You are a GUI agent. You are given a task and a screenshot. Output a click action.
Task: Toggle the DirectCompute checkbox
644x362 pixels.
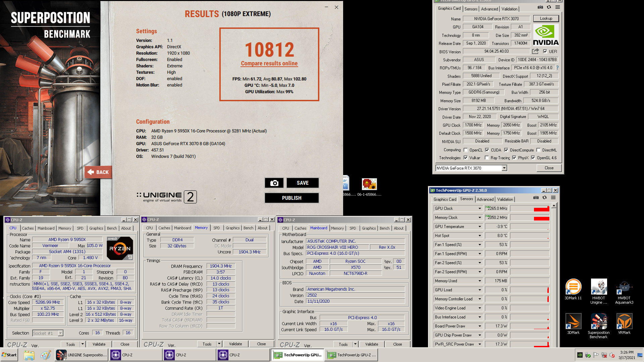[506, 150]
